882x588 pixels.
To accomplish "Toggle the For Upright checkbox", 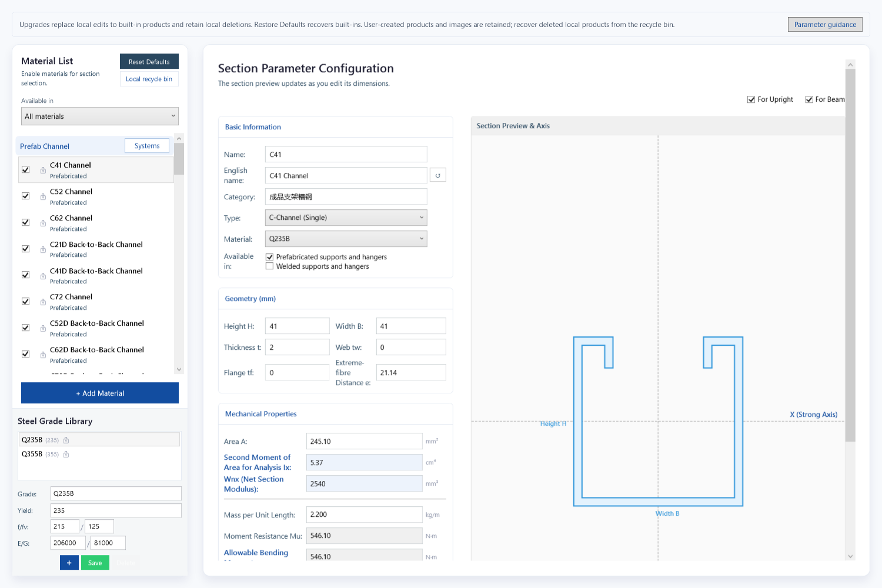I will [x=751, y=99].
